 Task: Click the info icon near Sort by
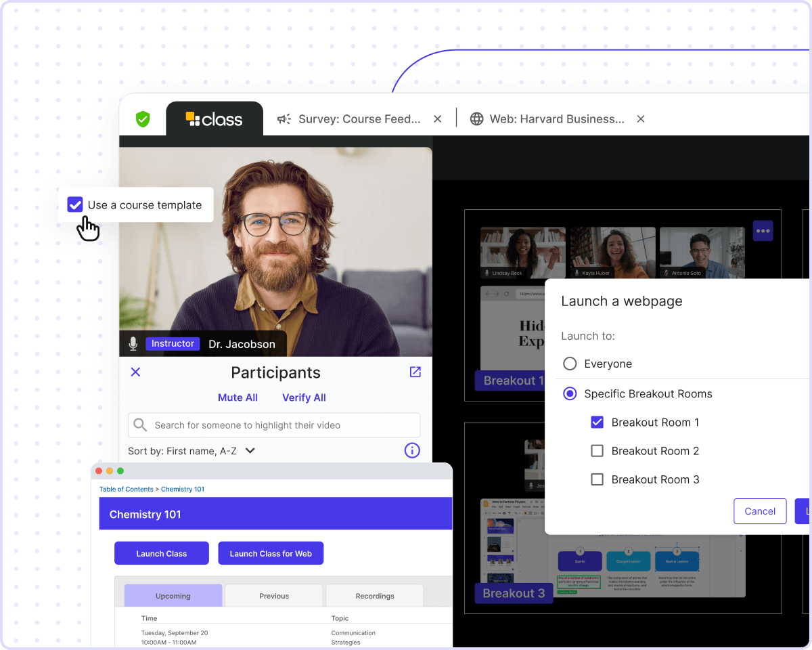(x=412, y=450)
